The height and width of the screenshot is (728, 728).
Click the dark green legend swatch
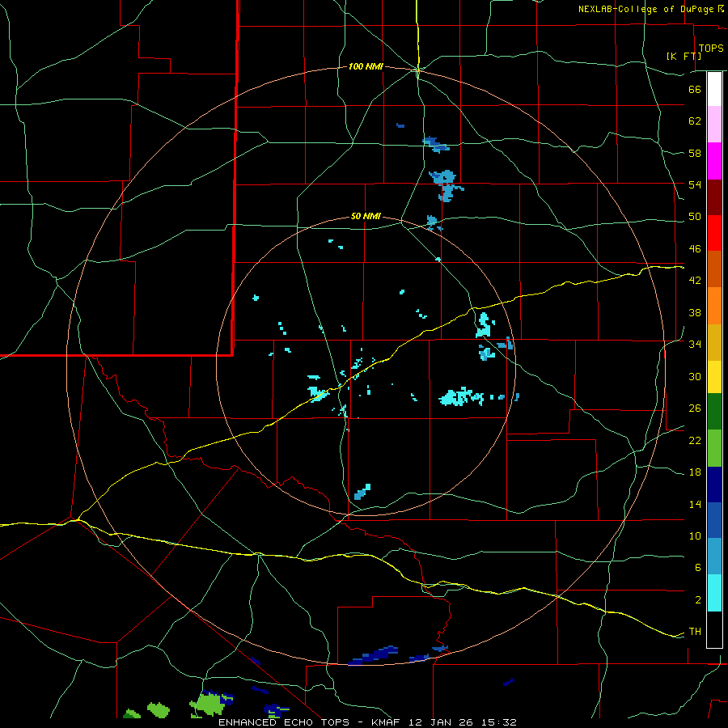714,412
